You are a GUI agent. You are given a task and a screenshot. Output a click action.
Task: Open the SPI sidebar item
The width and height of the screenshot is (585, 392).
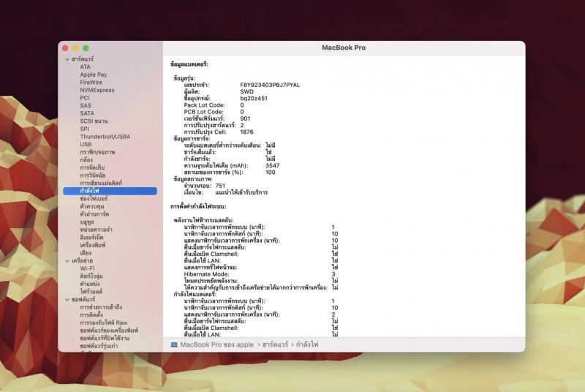84,129
